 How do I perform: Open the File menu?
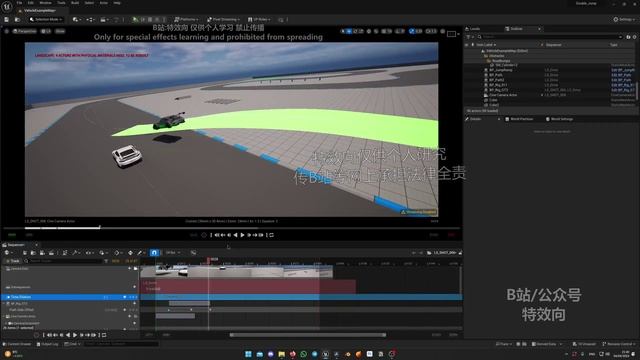tap(20, 3)
